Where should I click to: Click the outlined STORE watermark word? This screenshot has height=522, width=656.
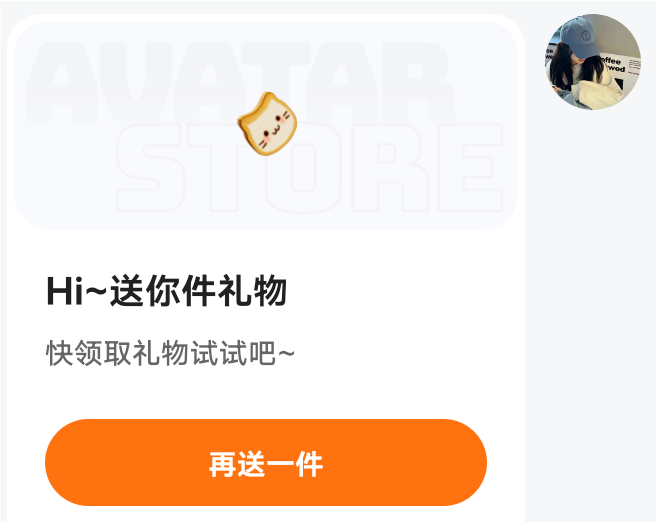point(310,167)
